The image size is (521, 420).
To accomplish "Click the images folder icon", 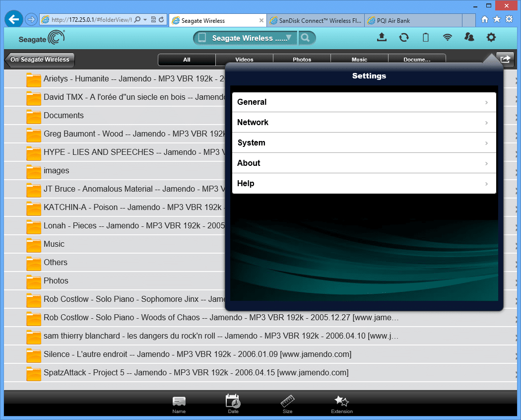I will pyautogui.click(x=34, y=171).
